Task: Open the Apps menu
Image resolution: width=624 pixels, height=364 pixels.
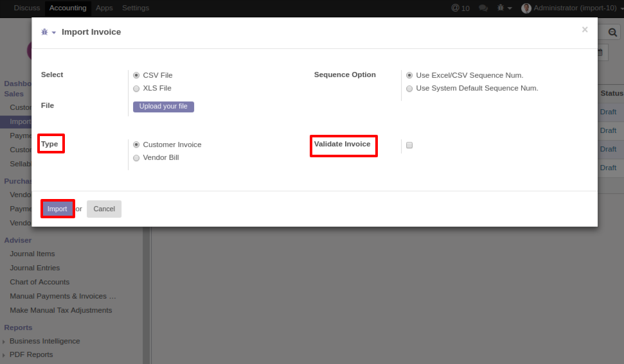Action: [104, 8]
